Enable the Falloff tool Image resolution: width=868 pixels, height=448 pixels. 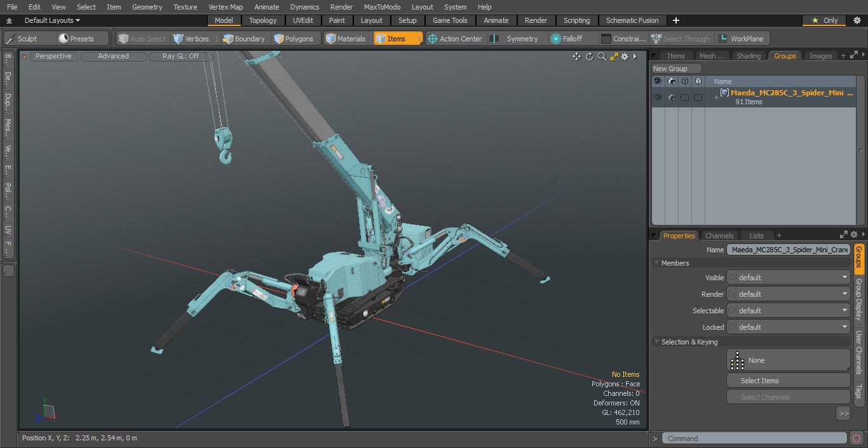[x=566, y=39]
